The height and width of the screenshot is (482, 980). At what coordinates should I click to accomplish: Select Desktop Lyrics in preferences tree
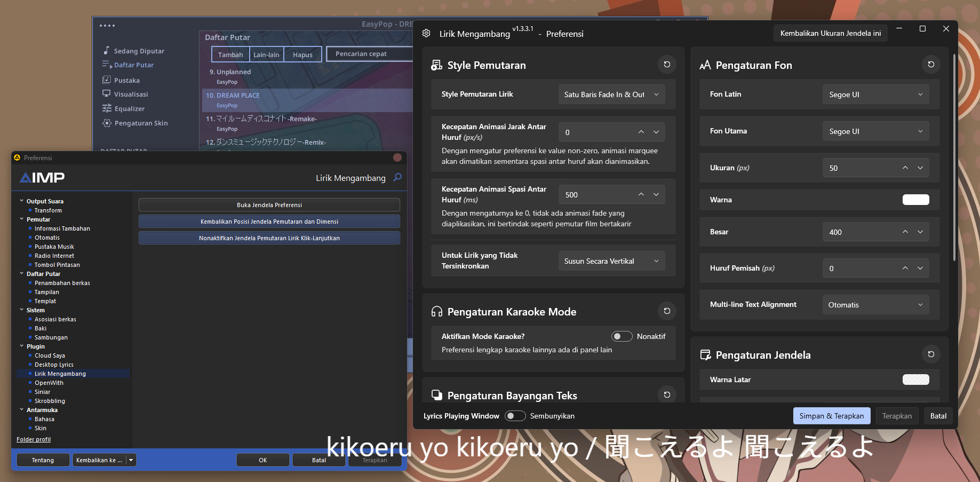(x=54, y=365)
